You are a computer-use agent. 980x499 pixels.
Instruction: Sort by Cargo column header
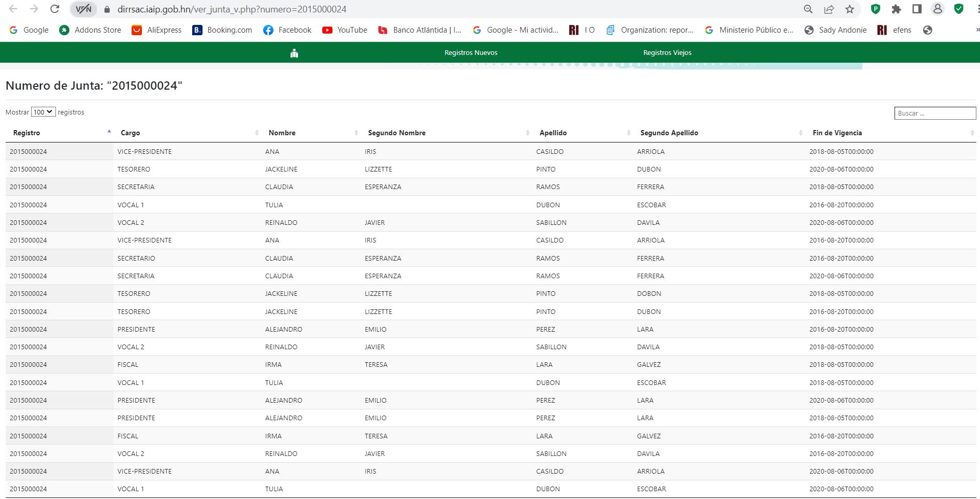(x=187, y=133)
